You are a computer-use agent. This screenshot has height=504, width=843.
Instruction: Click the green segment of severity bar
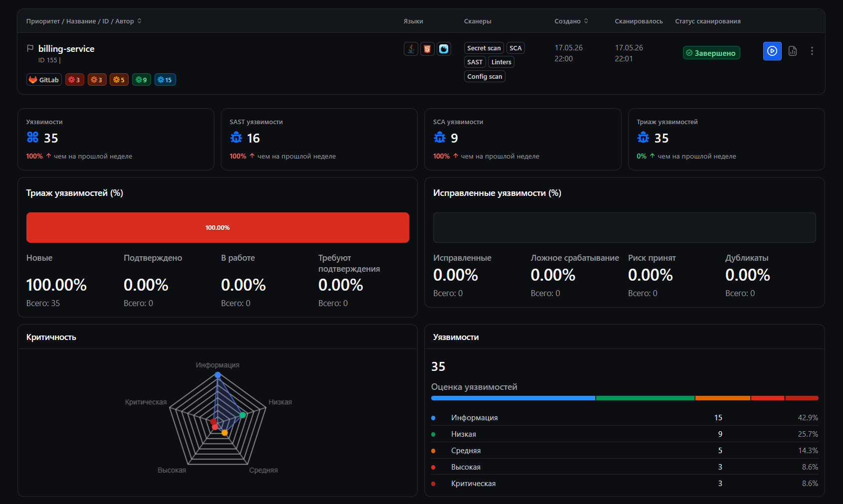coord(645,398)
